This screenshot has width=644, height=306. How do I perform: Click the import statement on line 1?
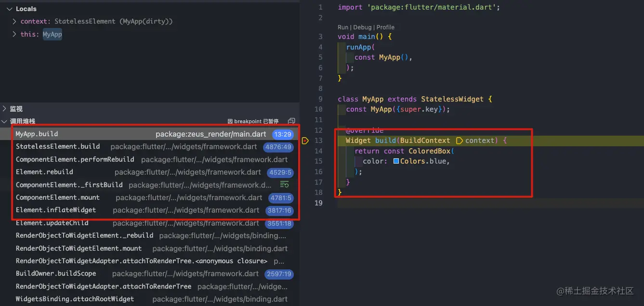point(419,7)
